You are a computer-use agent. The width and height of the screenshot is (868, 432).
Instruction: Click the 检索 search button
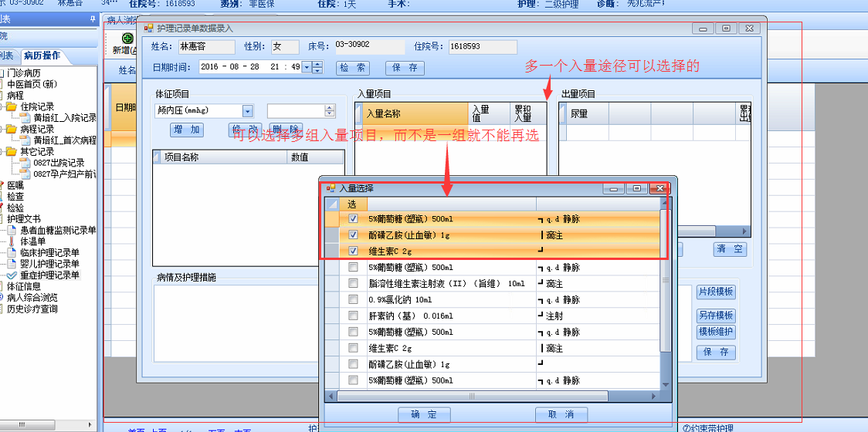pyautogui.click(x=353, y=68)
